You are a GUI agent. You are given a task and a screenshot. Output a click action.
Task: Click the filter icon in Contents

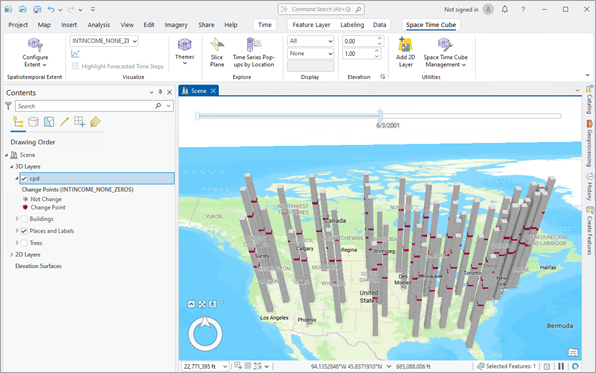coord(8,106)
